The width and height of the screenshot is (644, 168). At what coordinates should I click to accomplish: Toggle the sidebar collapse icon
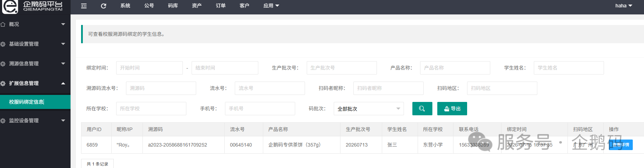[x=84, y=6]
